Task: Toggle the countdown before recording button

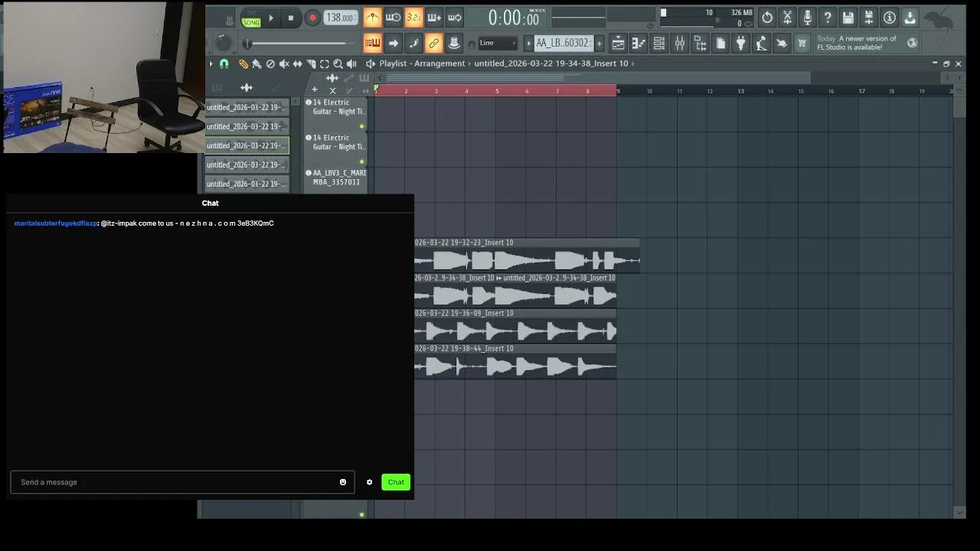Action: pyautogui.click(x=413, y=18)
